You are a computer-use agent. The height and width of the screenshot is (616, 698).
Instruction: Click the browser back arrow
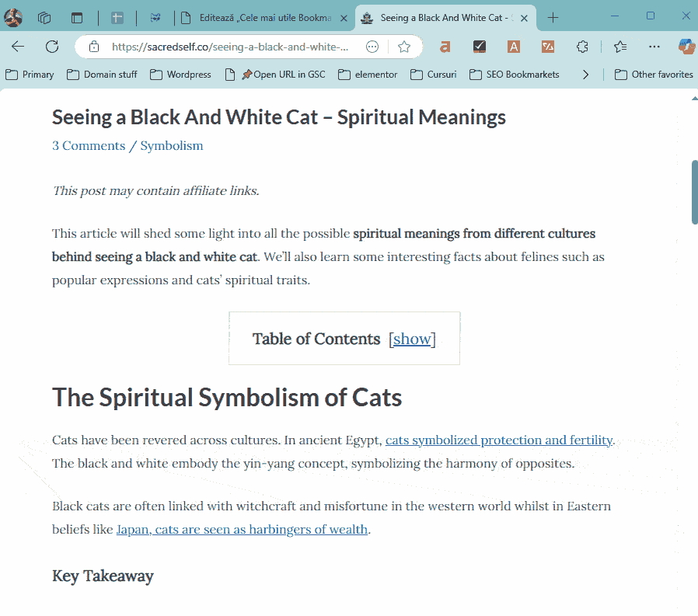pyautogui.click(x=18, y=47)
